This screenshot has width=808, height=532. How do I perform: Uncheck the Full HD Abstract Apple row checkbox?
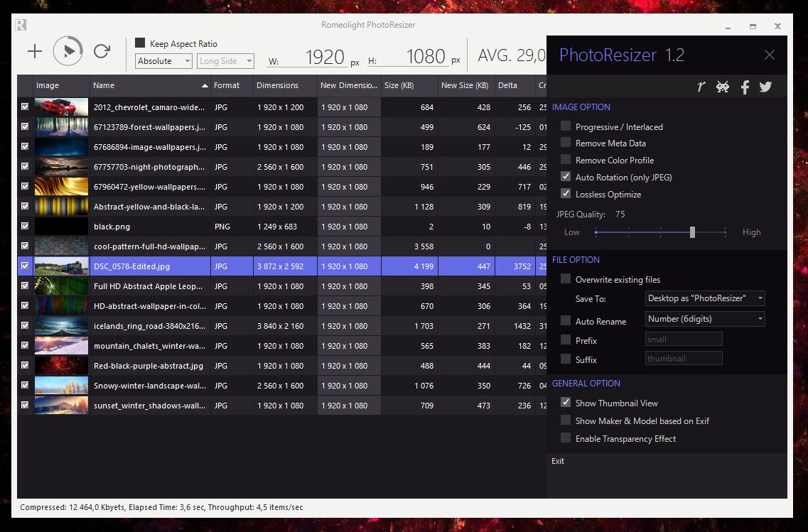25,286
